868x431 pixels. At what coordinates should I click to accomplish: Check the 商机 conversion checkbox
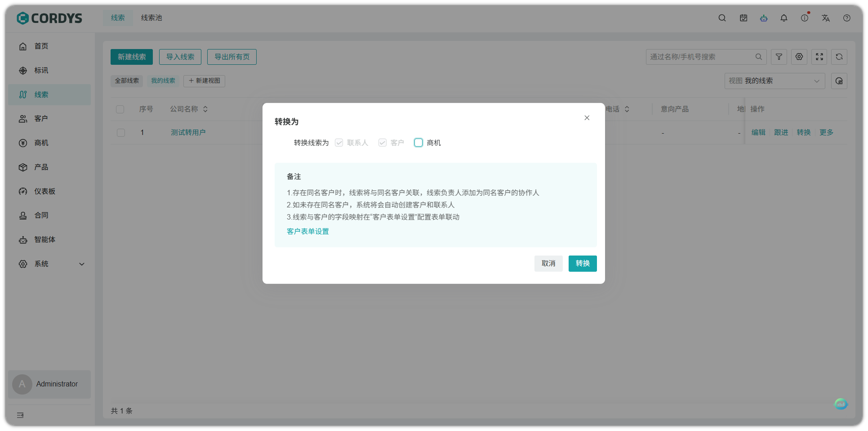point(418,142)
